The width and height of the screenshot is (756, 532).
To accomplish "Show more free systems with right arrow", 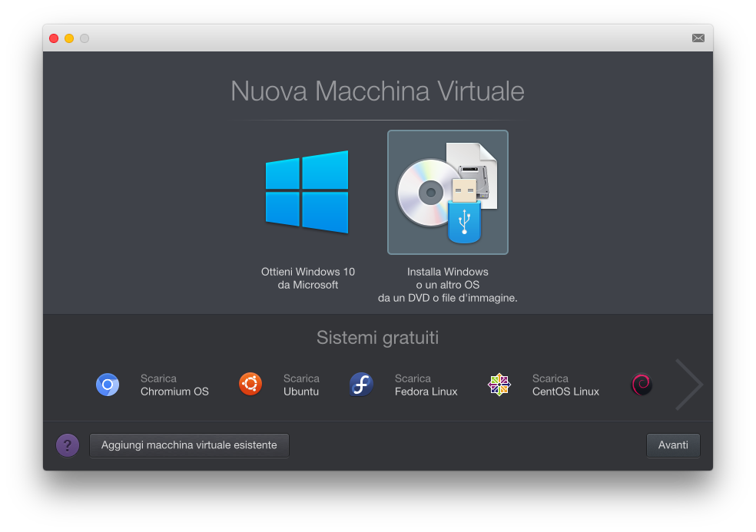I will point(689,385).
